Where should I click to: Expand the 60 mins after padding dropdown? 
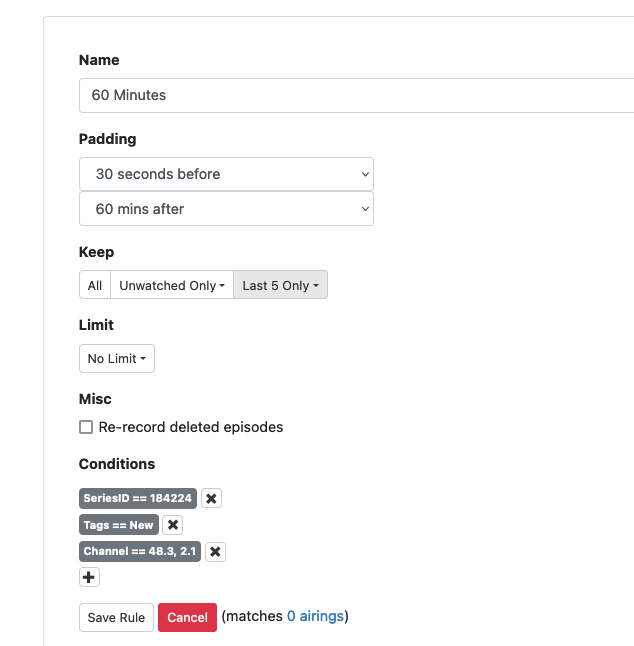[x=226, y=209]
